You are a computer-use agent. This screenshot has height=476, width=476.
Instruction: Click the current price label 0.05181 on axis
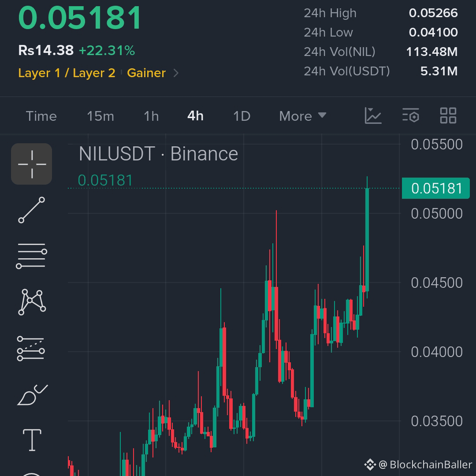pos(435,188)
